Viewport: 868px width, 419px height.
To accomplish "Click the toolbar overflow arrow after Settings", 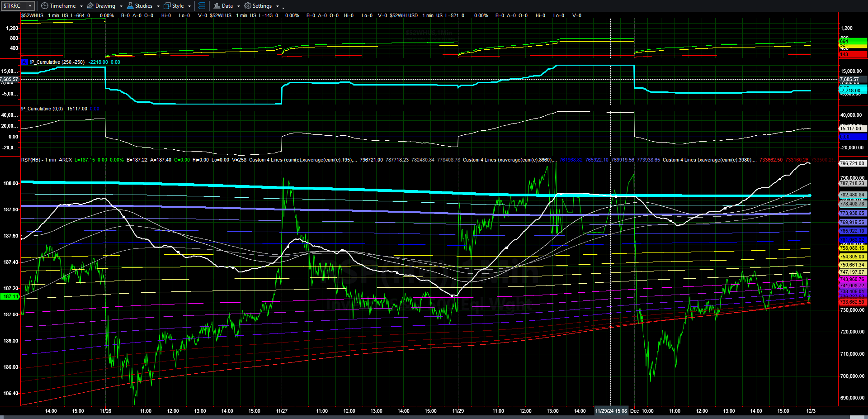I will (283, 7).
